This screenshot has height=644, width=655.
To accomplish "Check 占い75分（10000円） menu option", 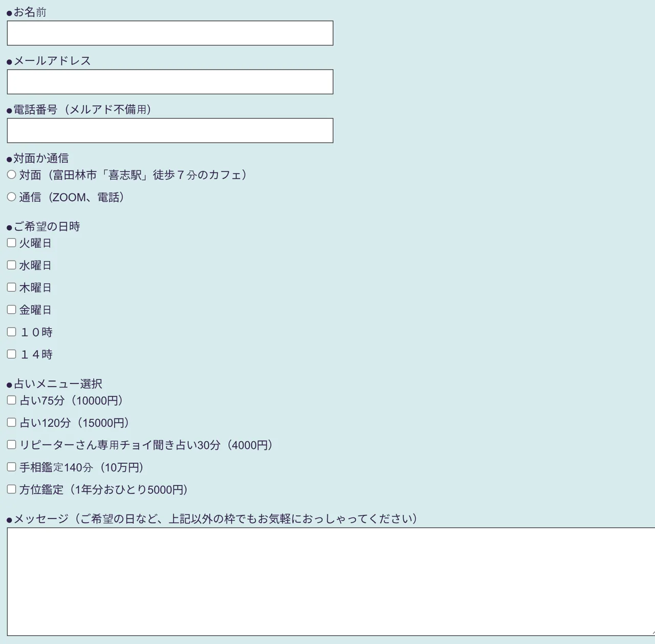I will pos(11,400).
